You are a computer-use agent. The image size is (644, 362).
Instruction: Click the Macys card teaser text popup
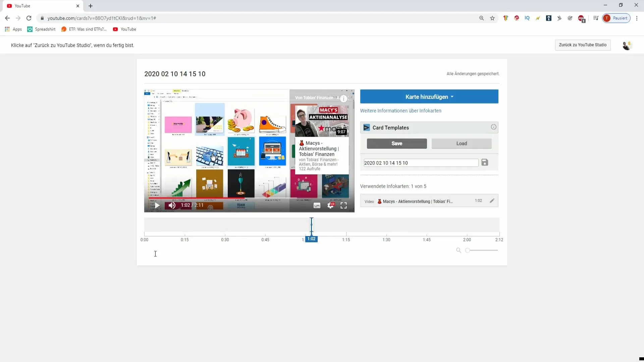[x=322, y=155]
